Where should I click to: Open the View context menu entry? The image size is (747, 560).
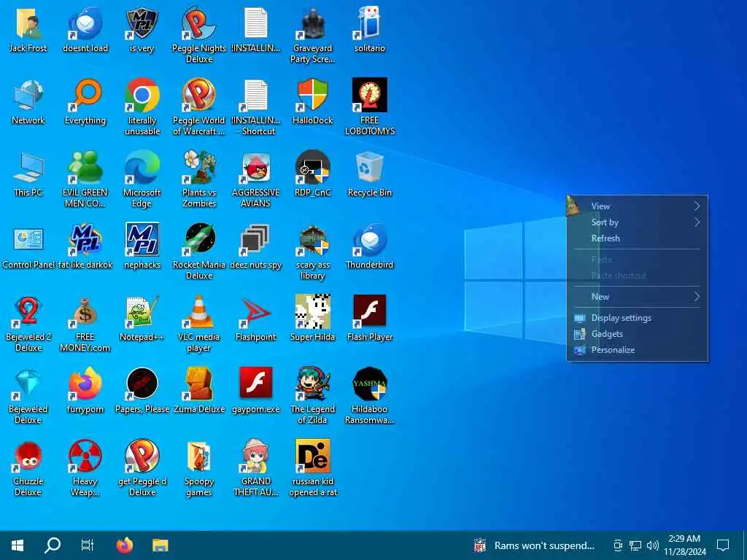point(637,206)
